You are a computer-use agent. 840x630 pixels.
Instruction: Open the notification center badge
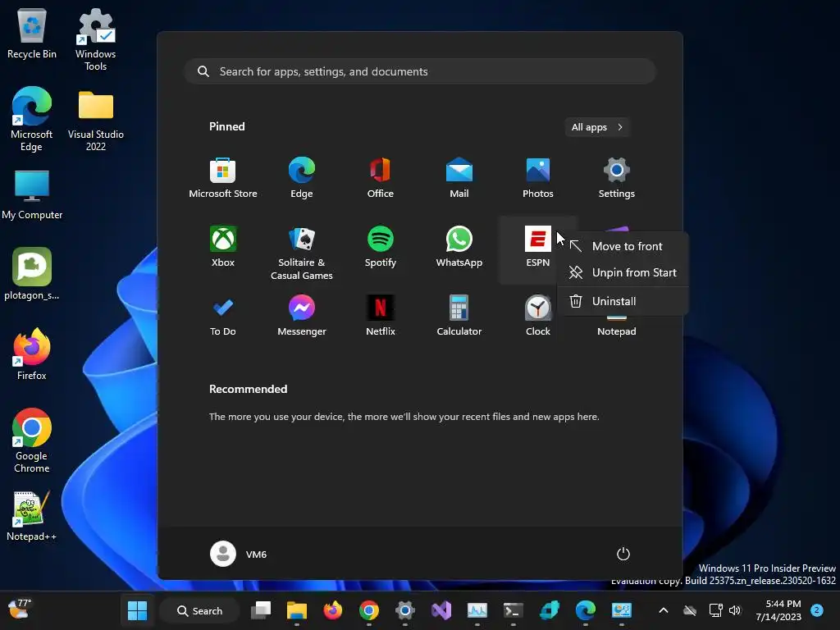(817, 610)
